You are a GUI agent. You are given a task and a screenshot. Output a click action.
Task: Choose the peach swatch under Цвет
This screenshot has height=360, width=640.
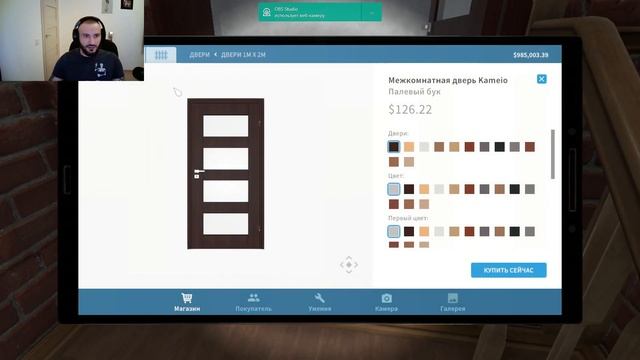click(x=424, y=189)
